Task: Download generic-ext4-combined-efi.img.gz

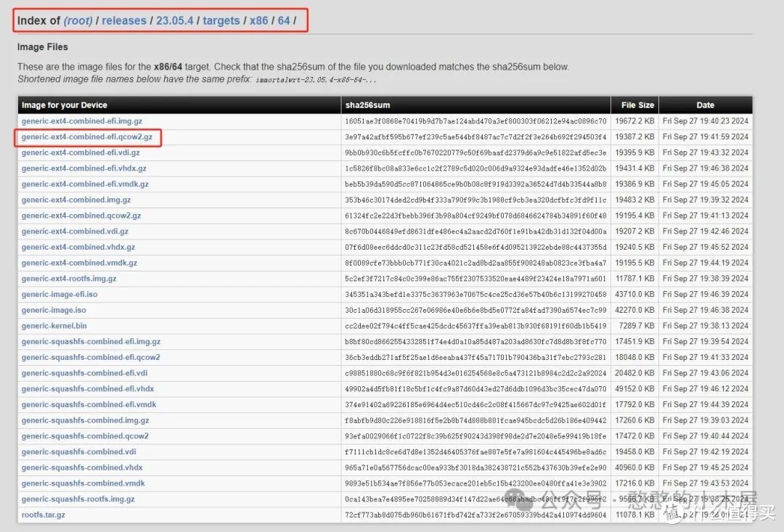Action: pyautogui.click(x=81, y=121)
